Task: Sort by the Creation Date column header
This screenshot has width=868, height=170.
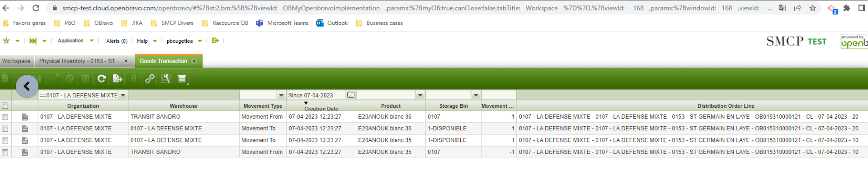Action: coord(321,106)
